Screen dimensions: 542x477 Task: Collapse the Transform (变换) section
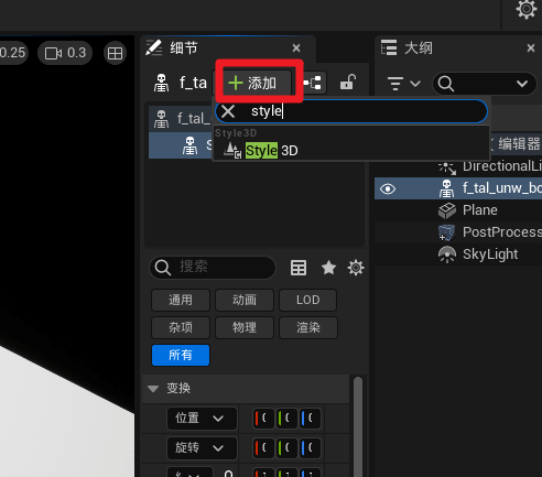coord(153,389)
